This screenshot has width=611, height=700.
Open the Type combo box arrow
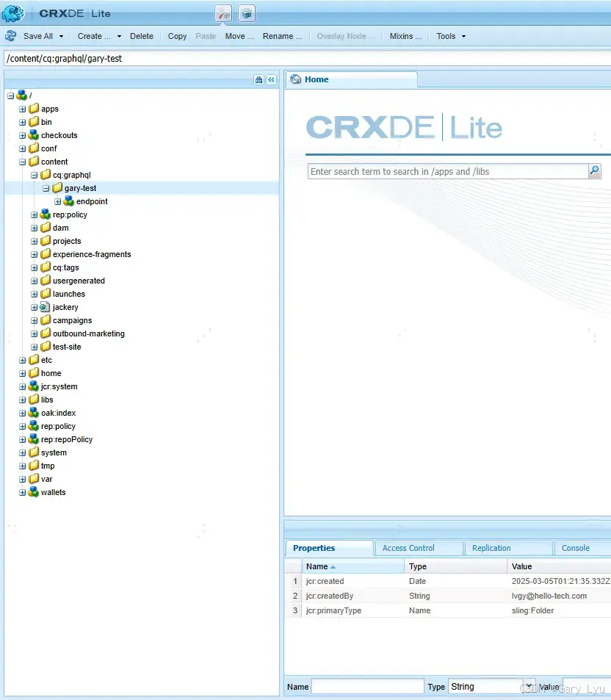click(529, 686)
